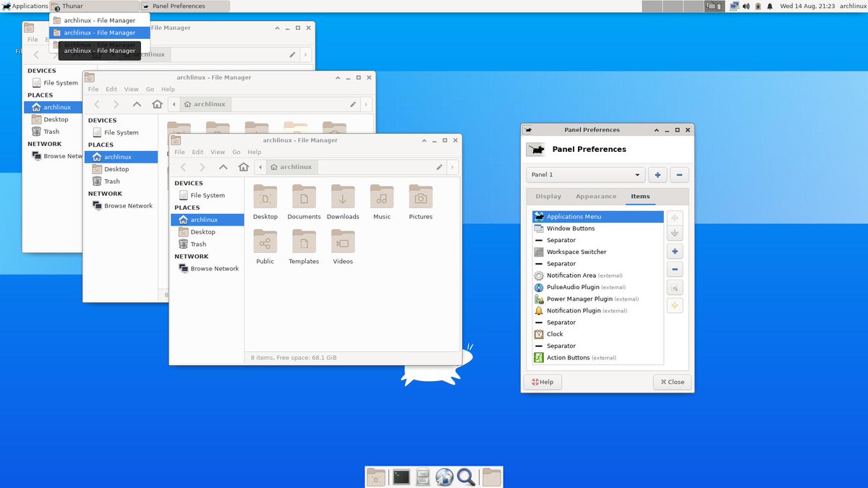The image size is (868, 488).
Task: Click the clock showing Wed 14 Aug, 21:23
Action: (807, 6)
